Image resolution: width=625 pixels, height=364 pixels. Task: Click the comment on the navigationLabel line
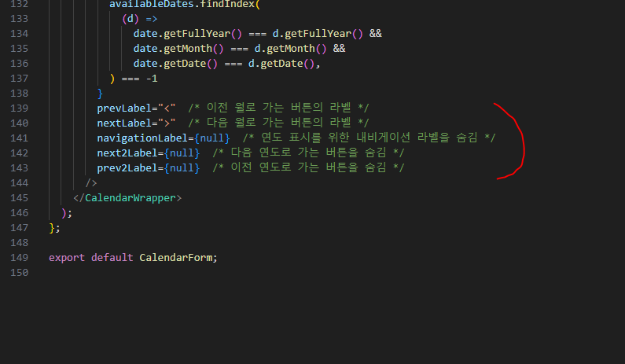click(369, 138)
